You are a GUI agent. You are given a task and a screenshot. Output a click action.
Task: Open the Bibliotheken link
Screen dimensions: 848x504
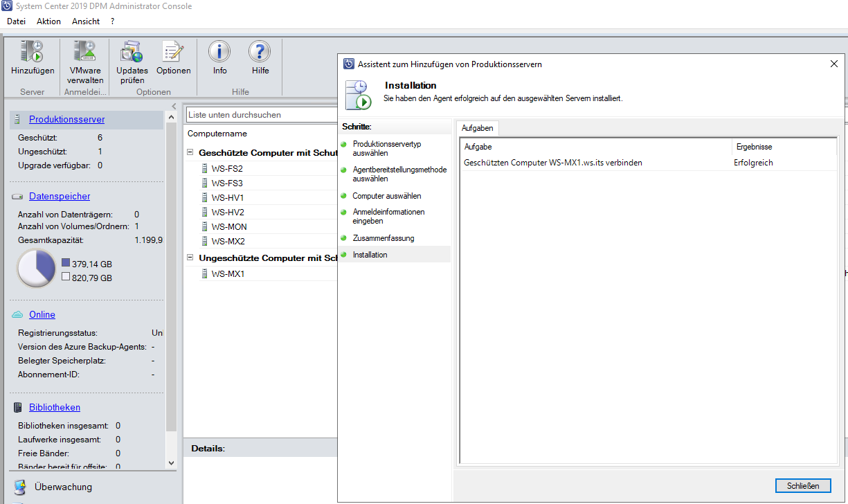[x=55, y=408]
